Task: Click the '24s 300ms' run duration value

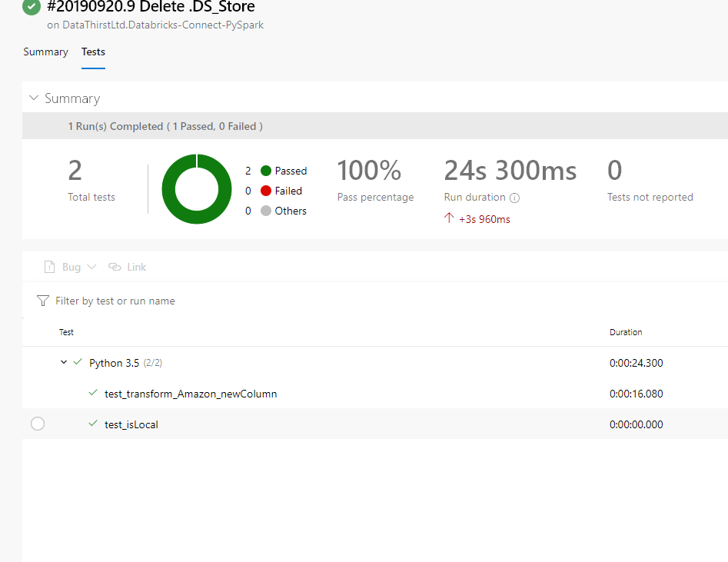Action: click(x=510, y=171)
